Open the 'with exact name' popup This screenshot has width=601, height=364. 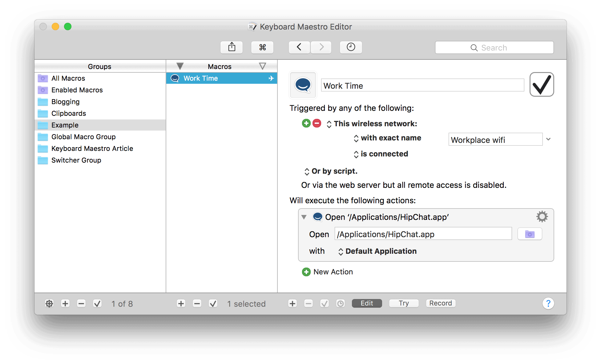click(387, 138)
